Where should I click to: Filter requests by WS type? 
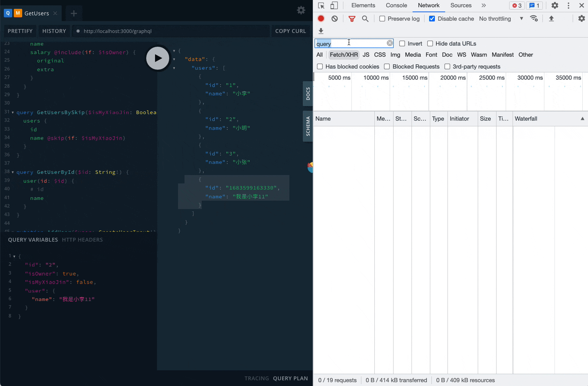(x=462, y=55)
